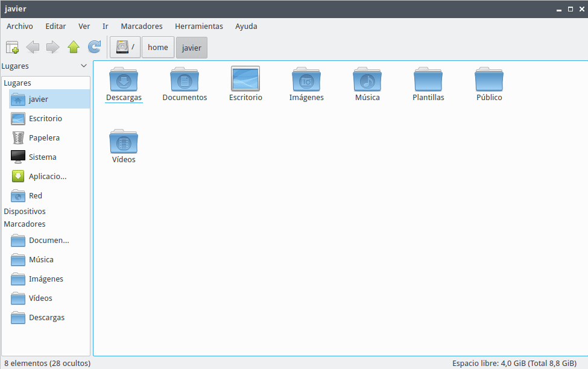Open the Ayuda menu
Viewport: 588px width, 369px height.
point(246,27)
